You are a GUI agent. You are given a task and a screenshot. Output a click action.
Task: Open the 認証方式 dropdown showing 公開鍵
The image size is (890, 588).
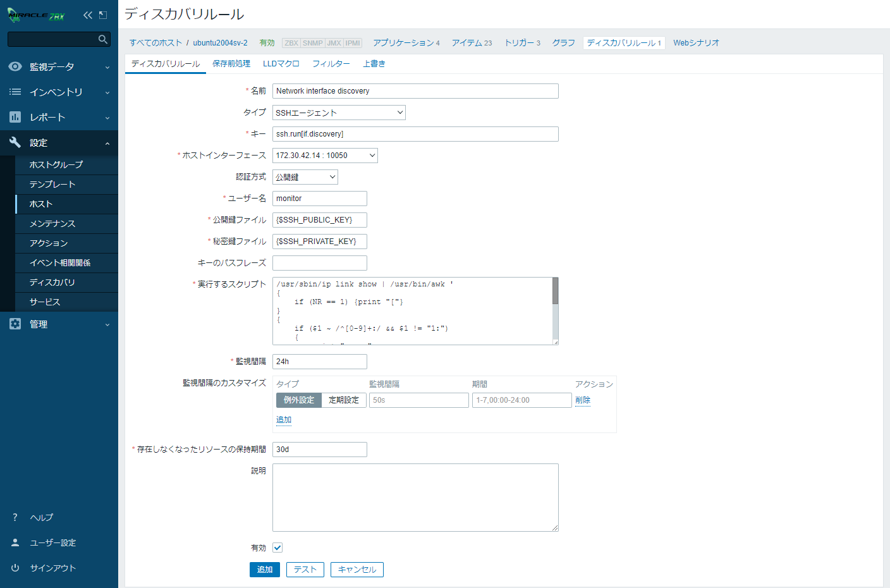305,177
